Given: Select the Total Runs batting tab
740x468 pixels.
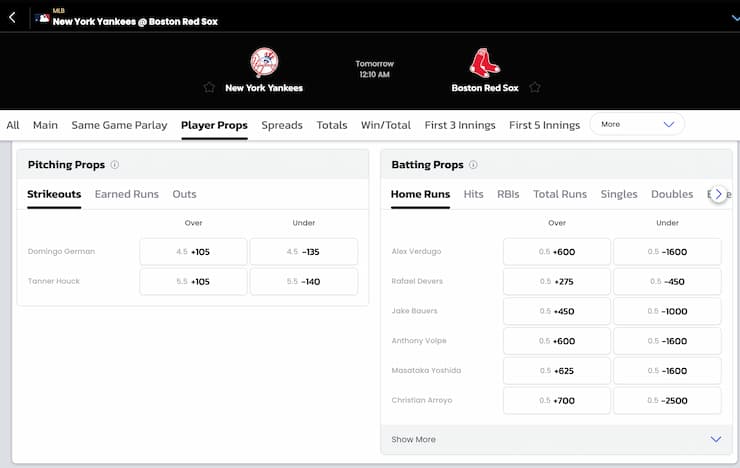Looking at the screenshot, I should (560, 194).
